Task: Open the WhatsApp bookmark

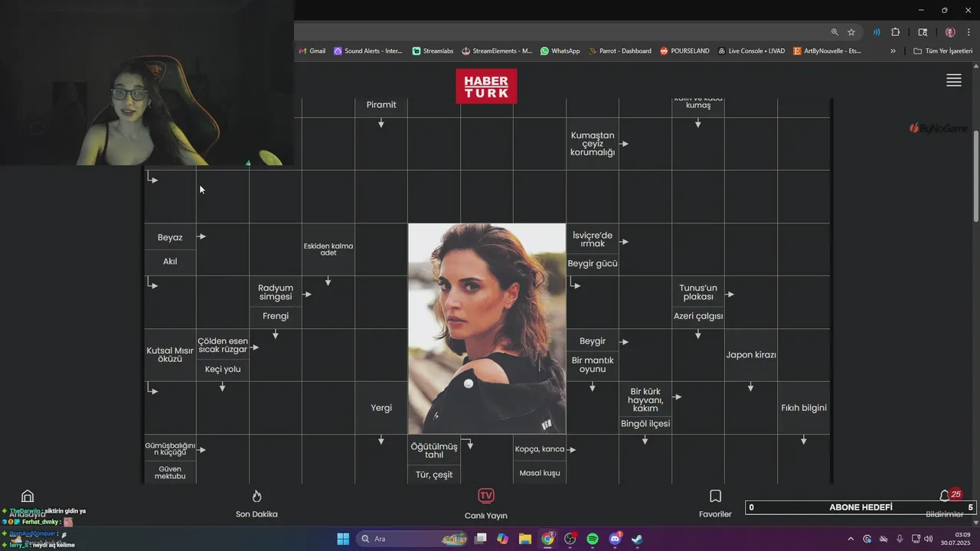Action: click(x=560, y=51)
